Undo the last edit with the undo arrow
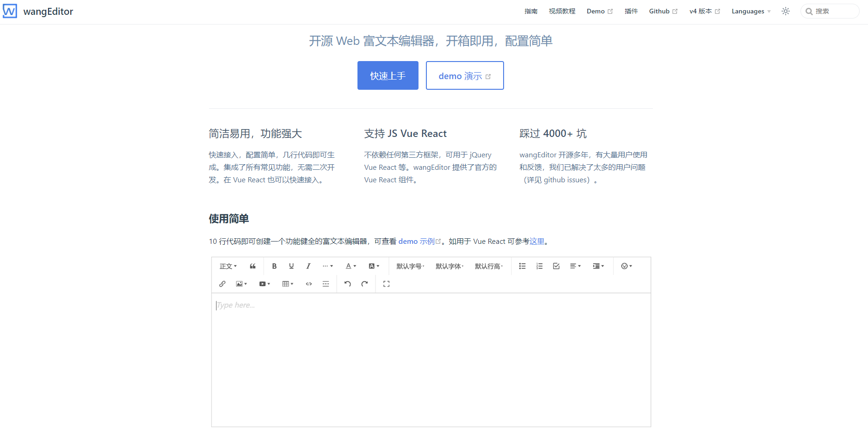The image size is (868, 434). pyautogui.click(x=347, y=284)
